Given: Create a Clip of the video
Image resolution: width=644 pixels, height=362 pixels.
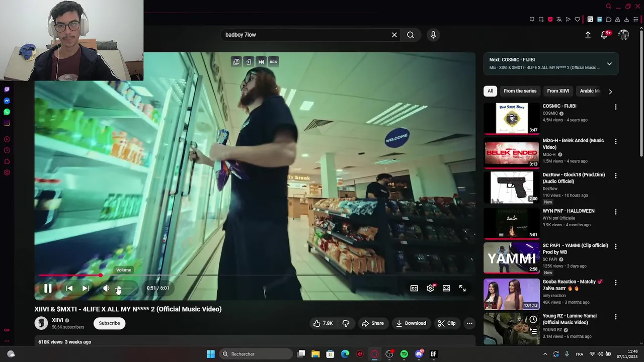Looking at the screenshot, I should pos(447,323).
